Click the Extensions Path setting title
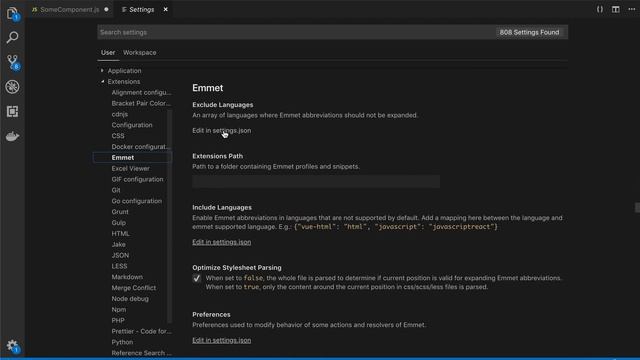640x360 pixels. point(218,156)
